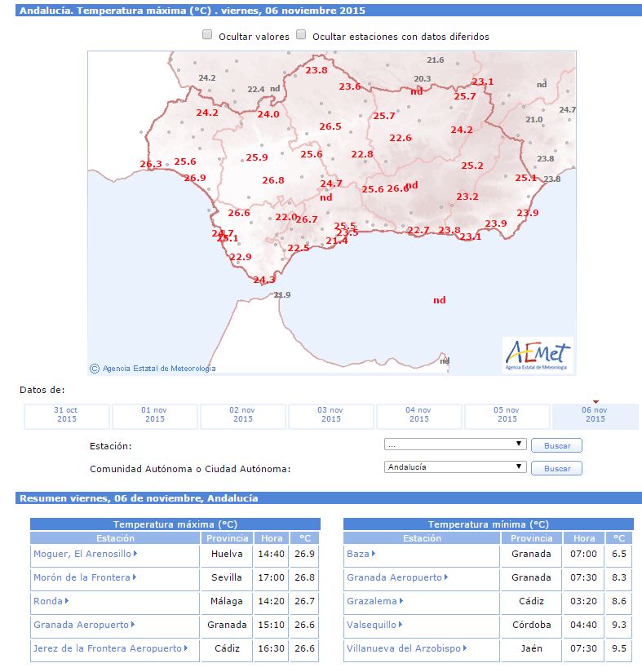
Task: Enable the Ocultar valores checkbox
Action: (207, 35)
